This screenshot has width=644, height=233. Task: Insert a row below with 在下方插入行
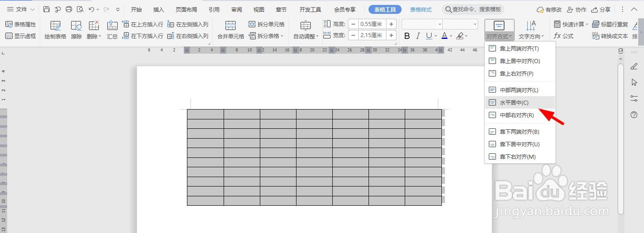pyautogui.click(x=143, y=36)
